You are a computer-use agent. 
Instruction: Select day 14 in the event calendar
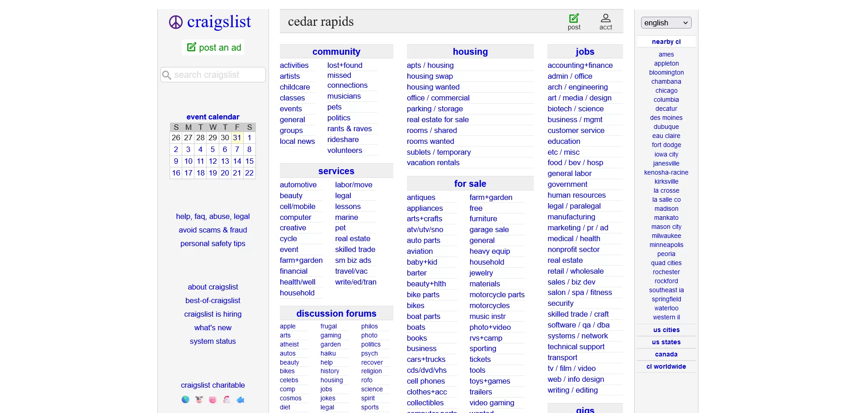point(237,161)
